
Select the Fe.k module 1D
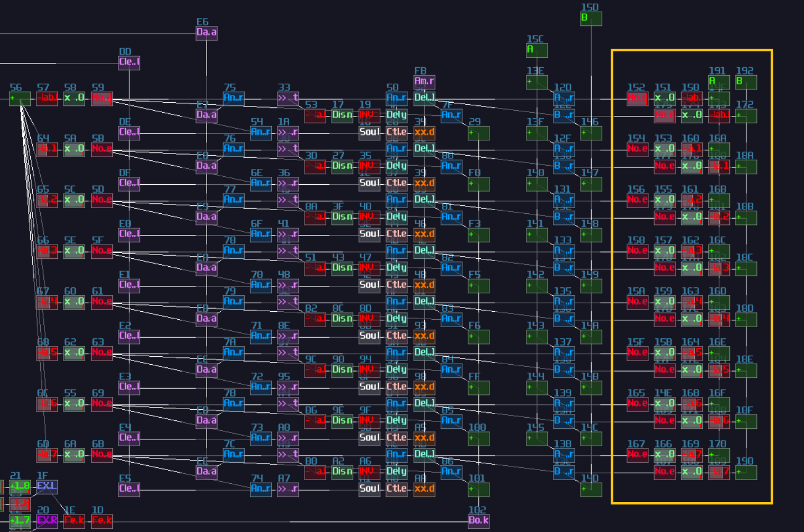point(102,521)
